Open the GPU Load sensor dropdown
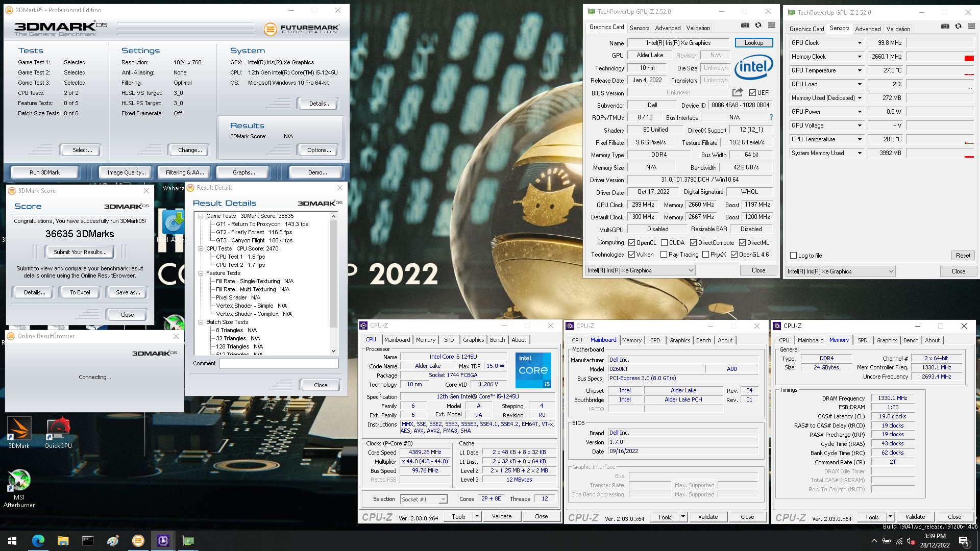The height and width of the screenshot is (551, 980). tap(860, 84)
